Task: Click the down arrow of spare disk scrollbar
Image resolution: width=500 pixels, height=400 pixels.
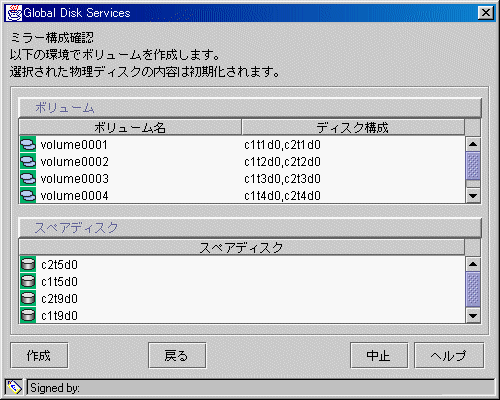Action: coord(473,315)
